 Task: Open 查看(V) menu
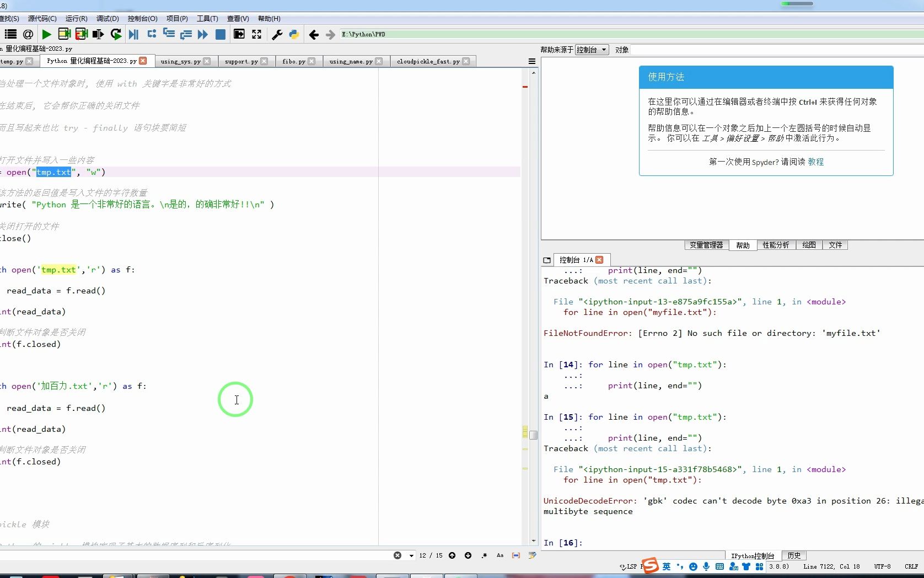pyautogui.click(x=238, y=18)
